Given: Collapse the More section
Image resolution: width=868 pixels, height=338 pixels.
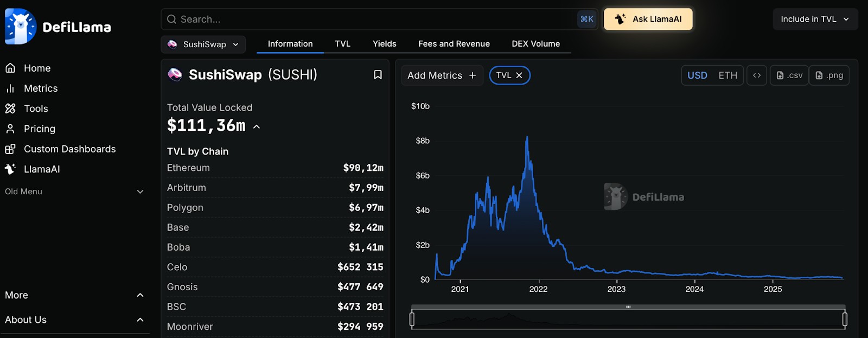Looking at the screenshot, I should pyautogui.click(x=74, y=295).
